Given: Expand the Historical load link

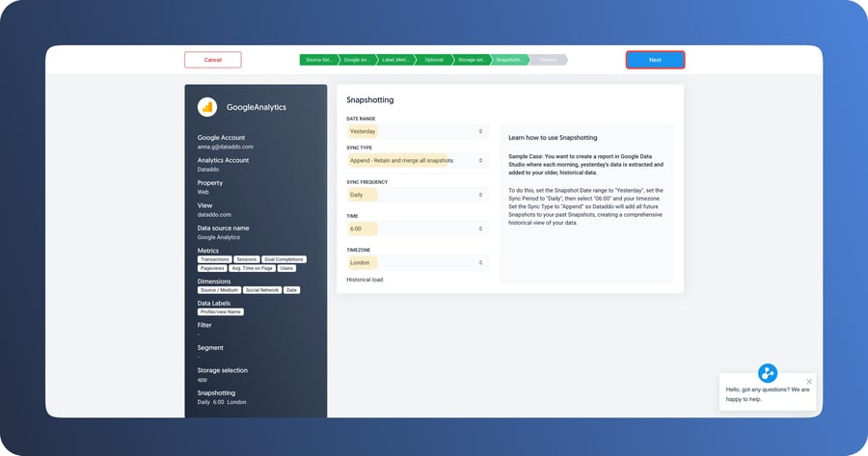Looking at the screenshot, I should coord(365,280).
